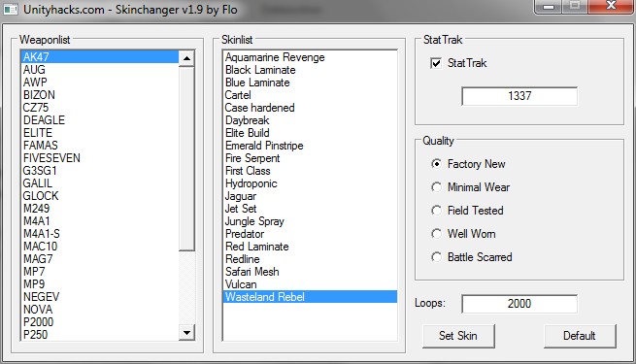636x364 pixels.
Task: Close the Skinchanger window
Action: coord(612,6)
